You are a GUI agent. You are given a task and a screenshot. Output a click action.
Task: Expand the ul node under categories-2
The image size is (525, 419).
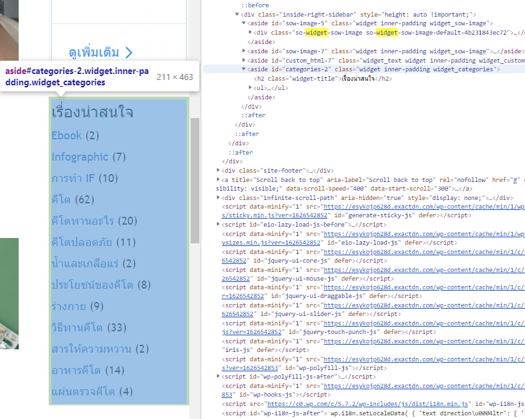250,87
